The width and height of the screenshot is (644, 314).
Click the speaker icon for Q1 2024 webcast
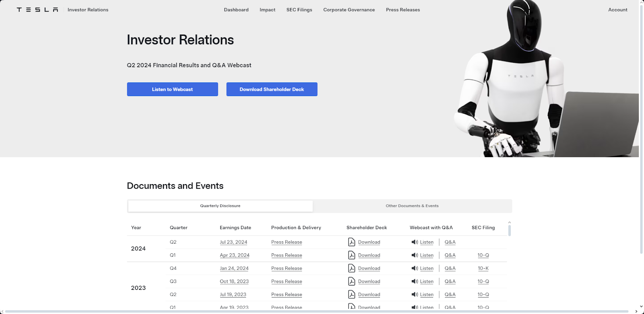tap(415, 255)
